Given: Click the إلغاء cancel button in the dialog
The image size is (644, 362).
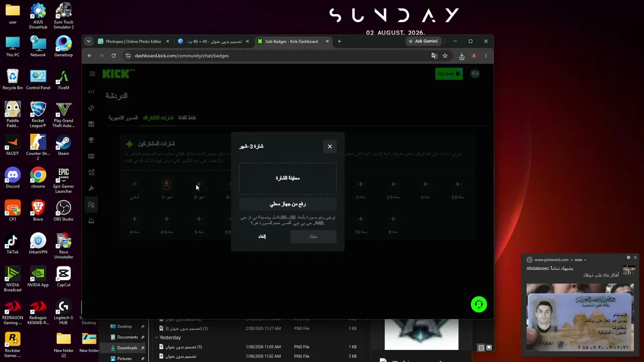Looking at the screenshot, I should [x=262, y=236].
